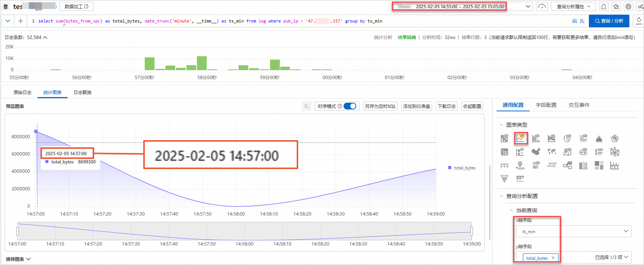Open the 通用配置 tab

point(513,105)
